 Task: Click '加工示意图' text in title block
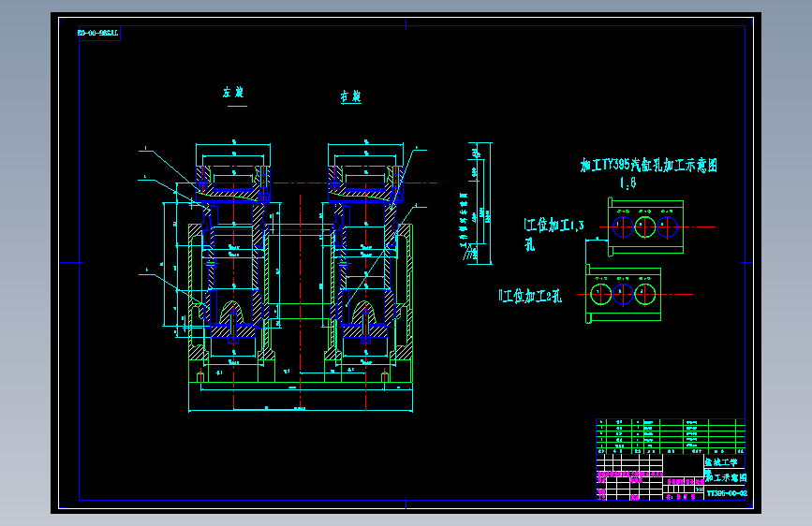click(x=726, y=477)
